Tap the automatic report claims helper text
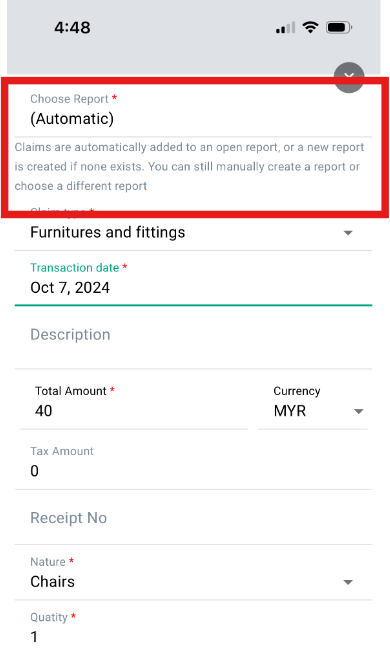Viewport: 390px width, 652px height. (189, 167)
